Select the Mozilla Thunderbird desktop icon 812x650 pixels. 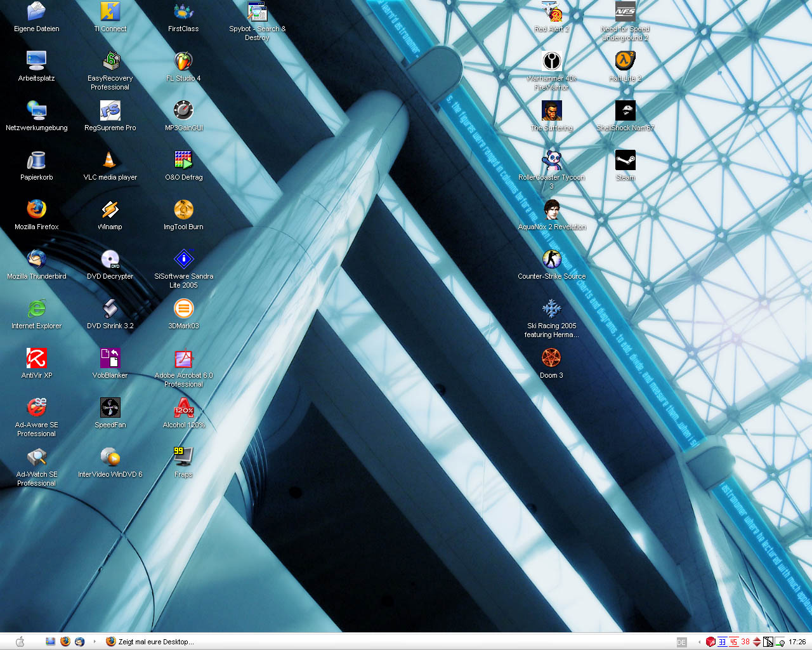click(37, 259)
